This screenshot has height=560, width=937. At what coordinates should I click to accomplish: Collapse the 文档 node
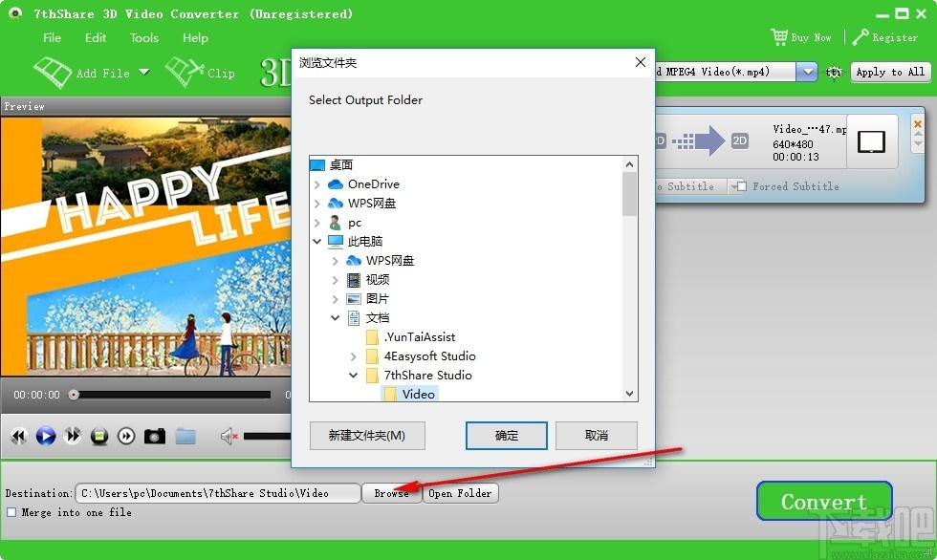pyautogui.click(x=336, y=317)
